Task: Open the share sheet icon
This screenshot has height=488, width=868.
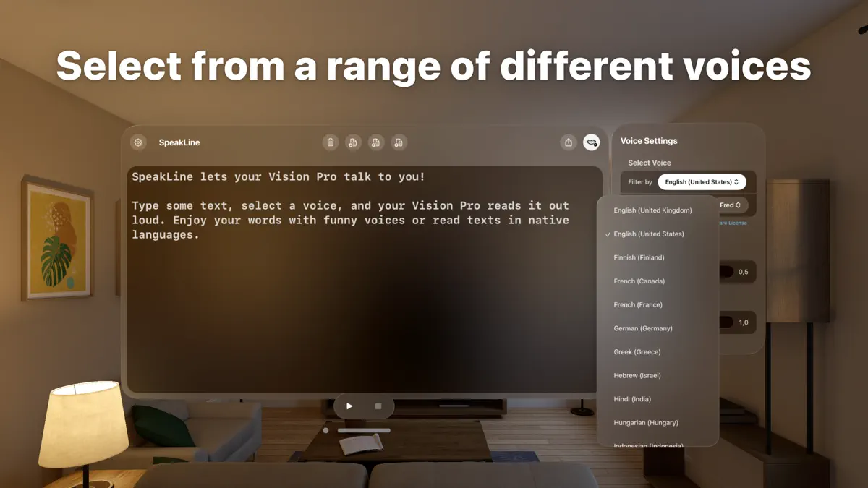Action: [x=569, y=142]
